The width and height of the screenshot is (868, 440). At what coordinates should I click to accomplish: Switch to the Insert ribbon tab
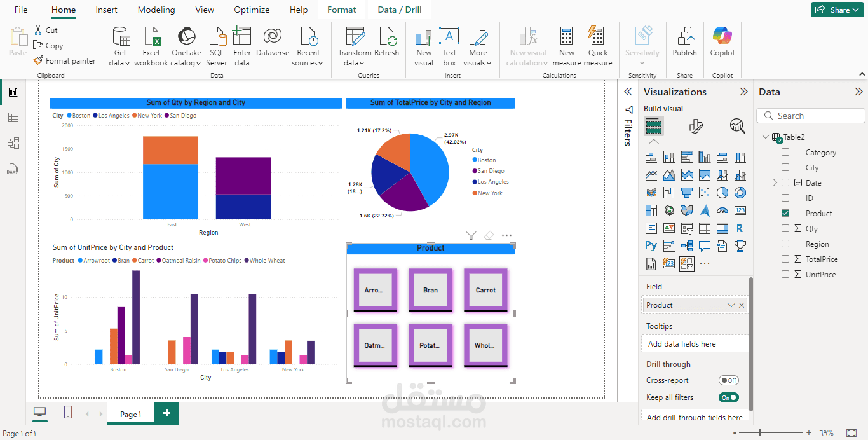(106, 10)
